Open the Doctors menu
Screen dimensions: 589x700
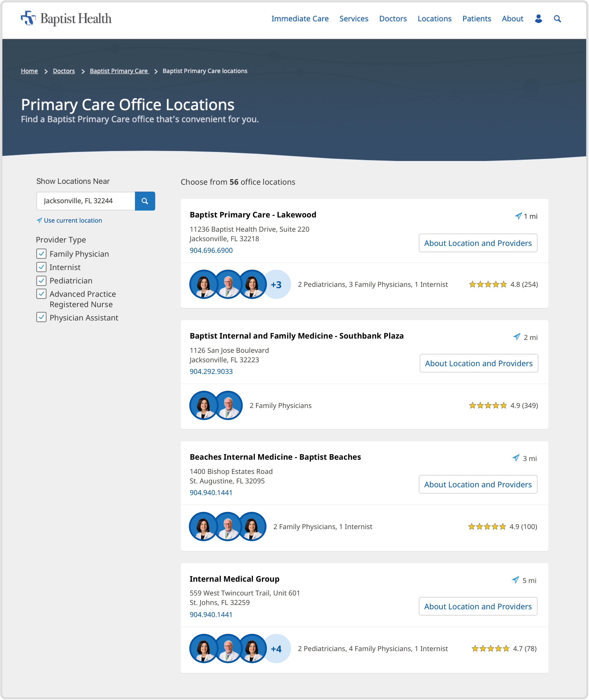click(393, 19)
